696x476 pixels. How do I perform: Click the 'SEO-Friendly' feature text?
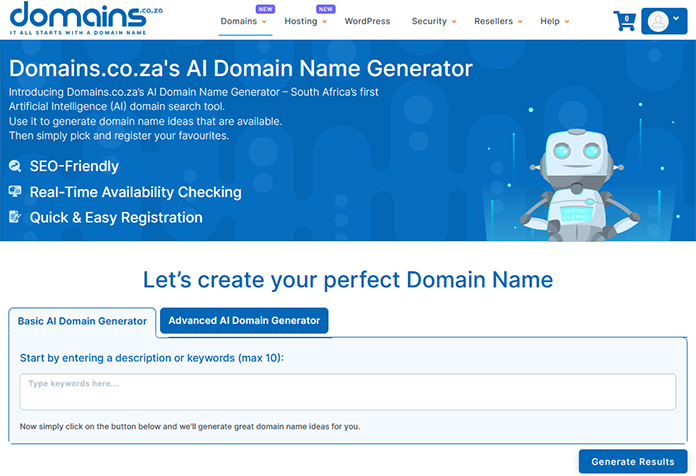pos(74,166)
